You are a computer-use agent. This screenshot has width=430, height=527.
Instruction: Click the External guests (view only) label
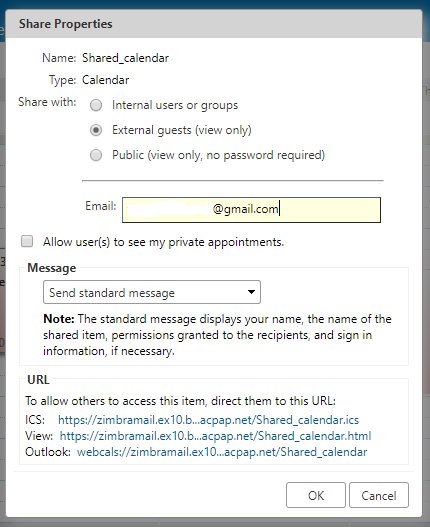[182, 130]
